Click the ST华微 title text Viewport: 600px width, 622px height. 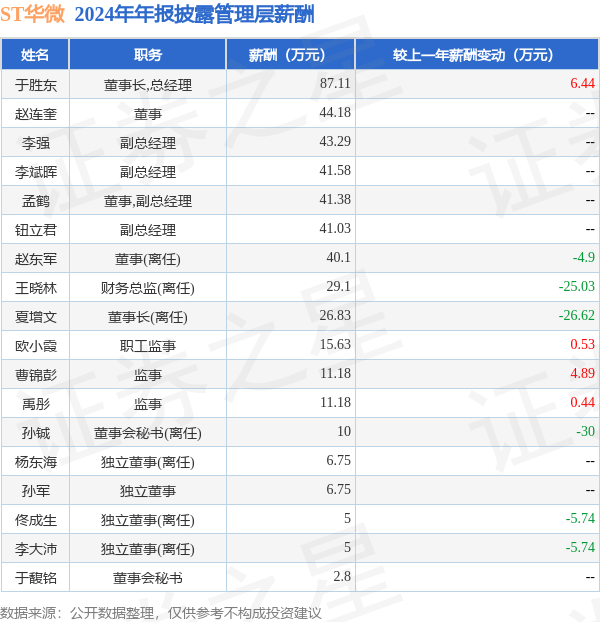(x=33, y=14)
